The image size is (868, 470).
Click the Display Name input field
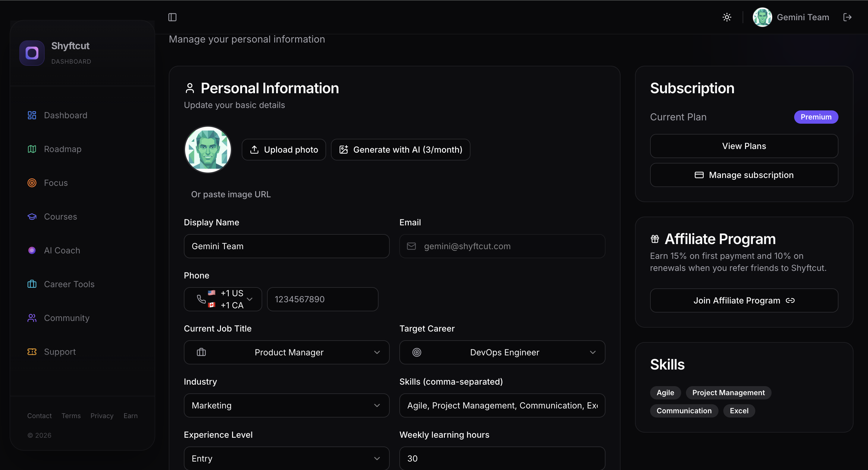286,246
